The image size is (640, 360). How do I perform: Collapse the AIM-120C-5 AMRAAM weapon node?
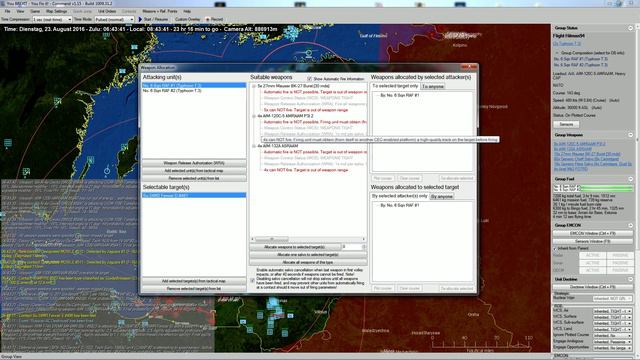pyautogui.click(x=254, y=116)
